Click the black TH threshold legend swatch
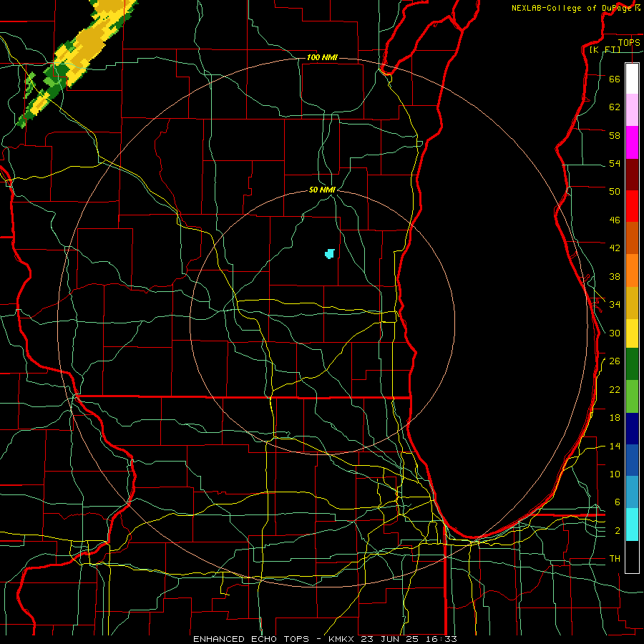 tap(632, 557)
